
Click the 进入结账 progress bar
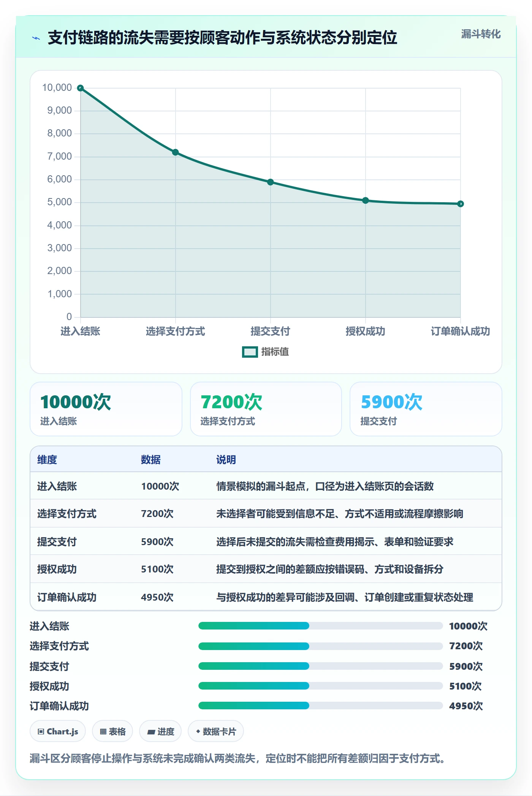[x=320, y=626]
